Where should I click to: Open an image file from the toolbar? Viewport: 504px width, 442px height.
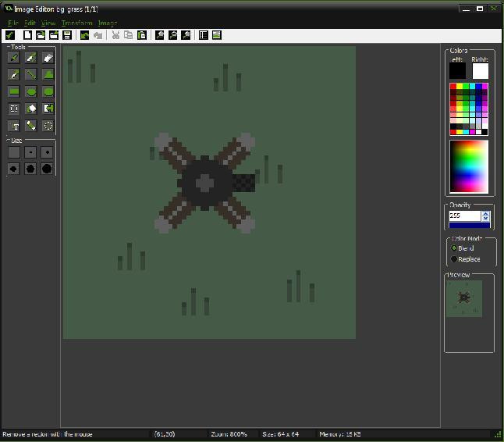click(x=41, y=35)
